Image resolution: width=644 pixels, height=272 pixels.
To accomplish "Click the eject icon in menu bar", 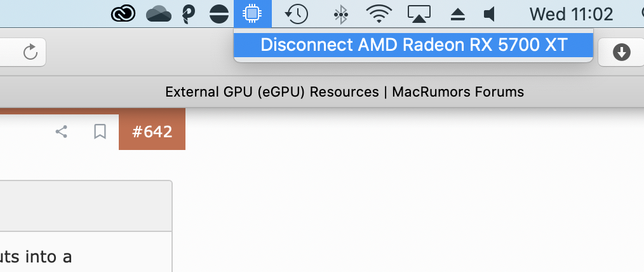I will [459, 13].
